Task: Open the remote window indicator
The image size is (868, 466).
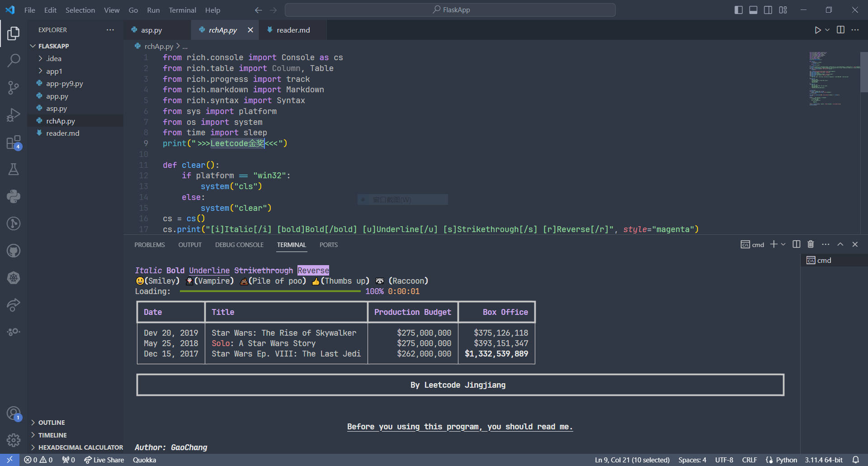Action: (x=9, y=460)
